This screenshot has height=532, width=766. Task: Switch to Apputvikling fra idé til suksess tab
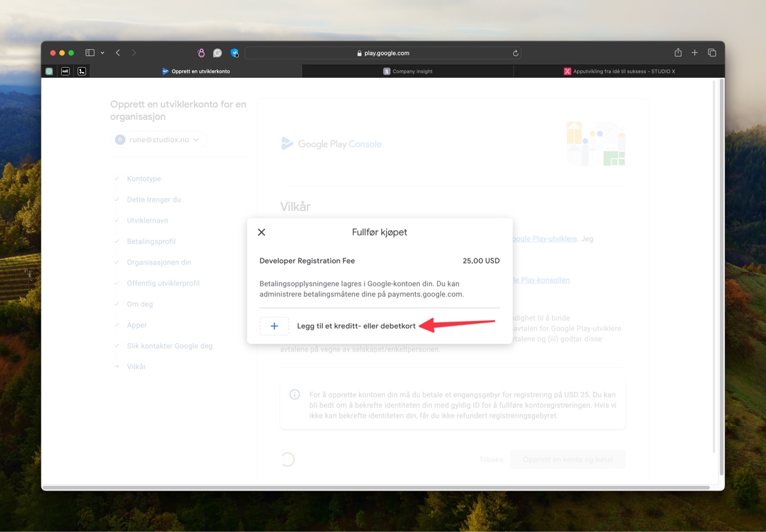point(619,71)
